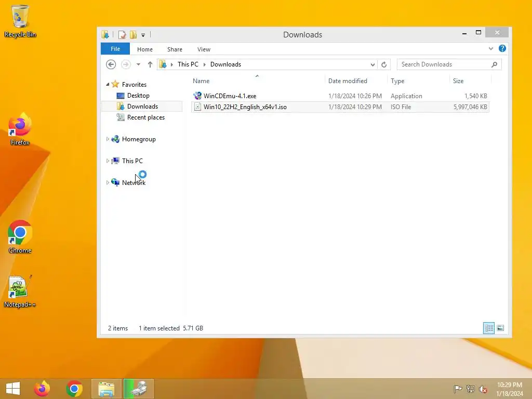532x399 pixels.
Task: Open the Windows Start button
Action: point(13,389)
